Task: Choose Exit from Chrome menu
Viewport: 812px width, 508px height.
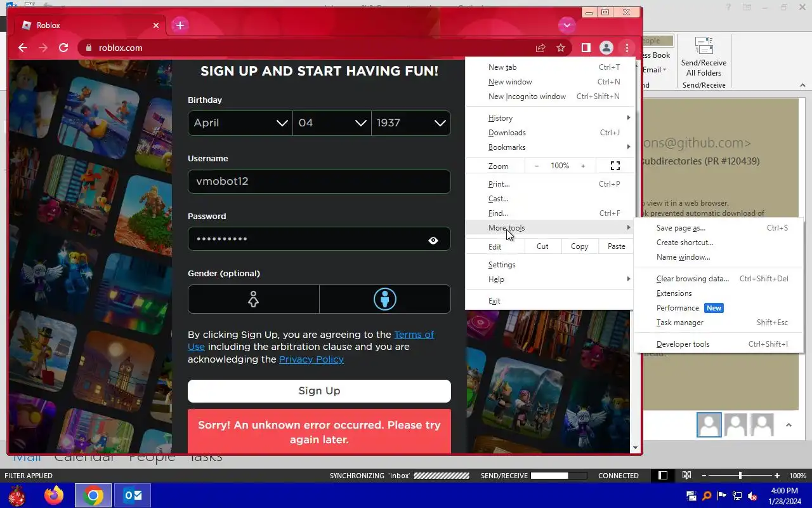Action: tap(549, 301)
